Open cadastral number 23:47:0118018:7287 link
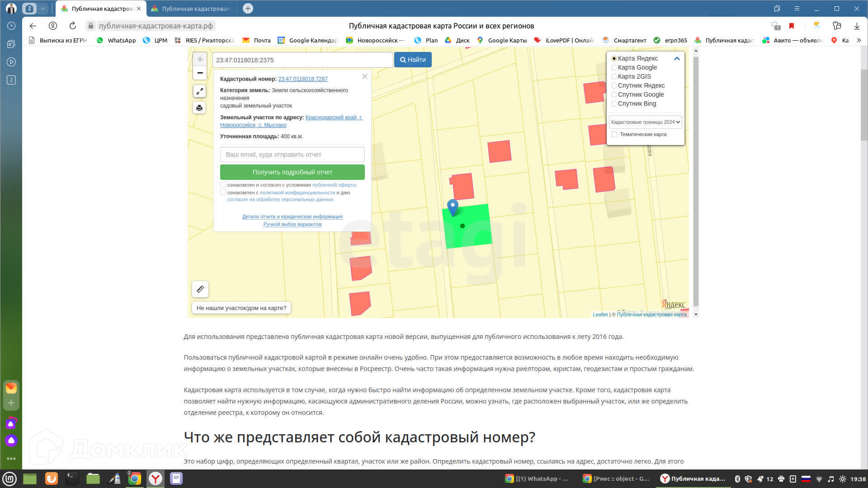 (x=302, y=79)
